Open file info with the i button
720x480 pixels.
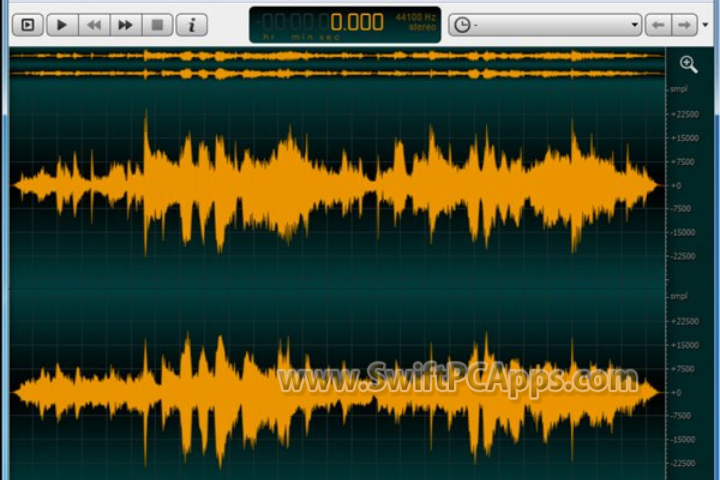click(192, 25)
